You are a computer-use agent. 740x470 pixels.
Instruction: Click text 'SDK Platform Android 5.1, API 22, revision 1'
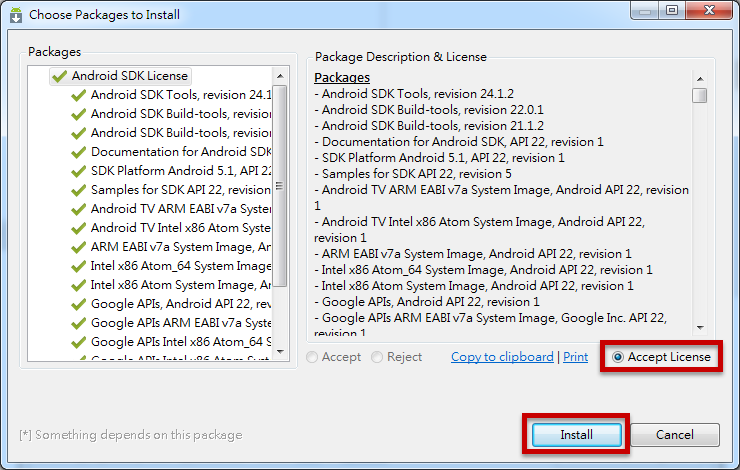click(x=443, y=158)
